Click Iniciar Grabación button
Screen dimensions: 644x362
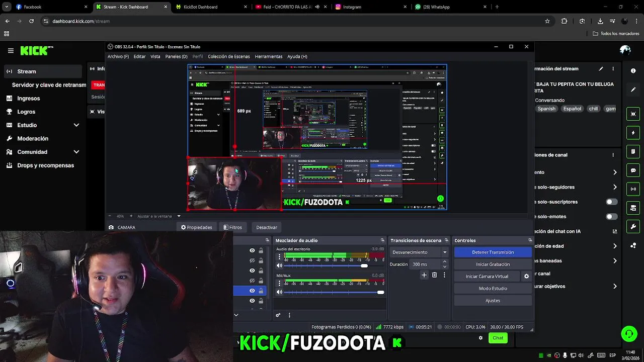493,264
